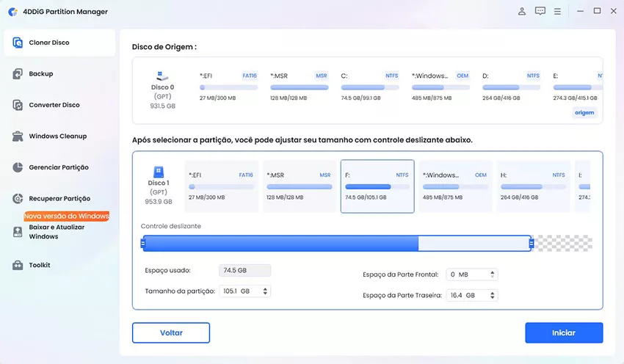Close the Partition Manager window

tap(614, 11)
